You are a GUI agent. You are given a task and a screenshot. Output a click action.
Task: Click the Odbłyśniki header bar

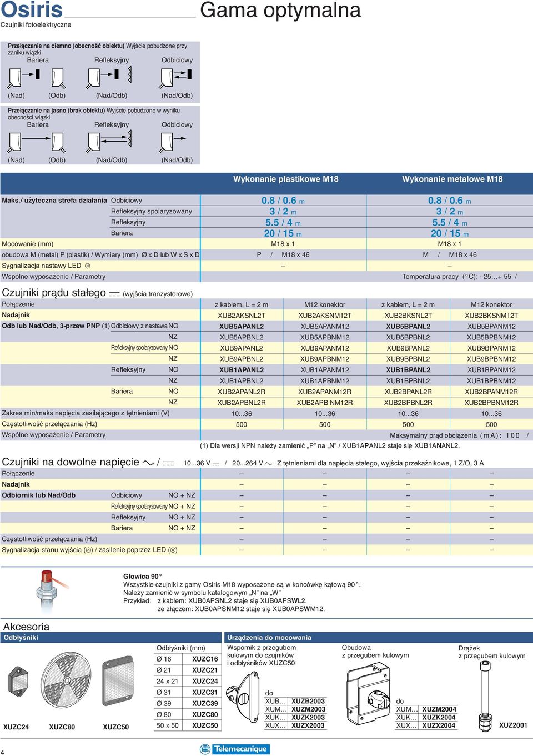click(111, 638)
